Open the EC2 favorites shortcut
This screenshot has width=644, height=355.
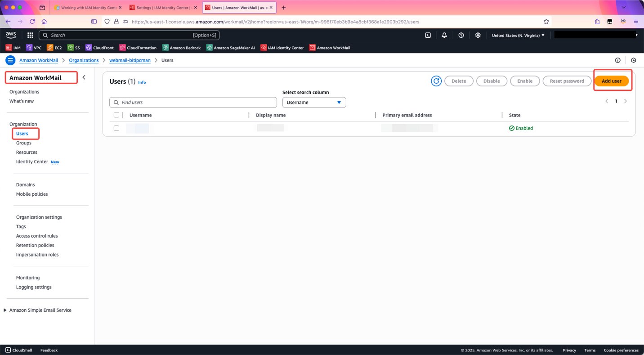tap(54, 48)
